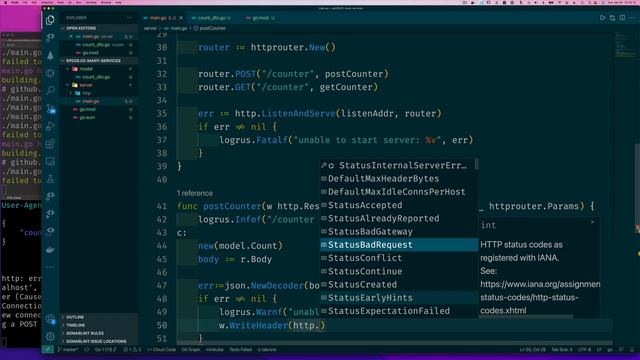Open the IANA status codes link

pyautogui.click(x=540, y=297)
